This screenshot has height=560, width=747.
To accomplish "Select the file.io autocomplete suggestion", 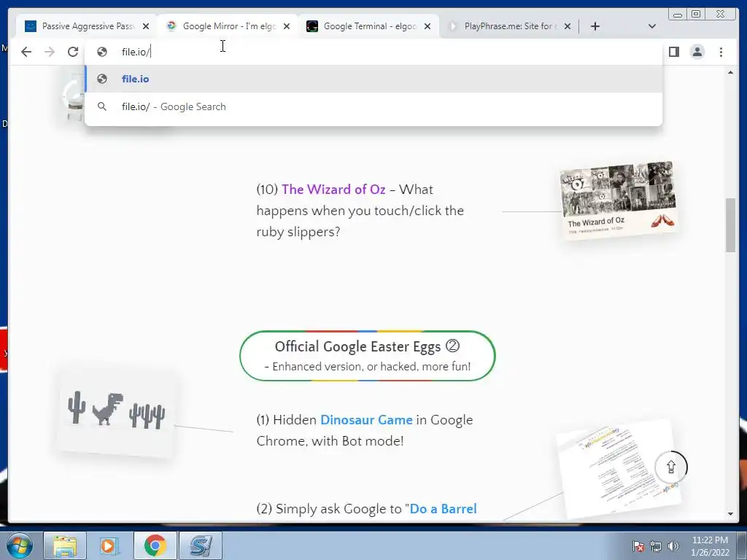I will [373, 79].
